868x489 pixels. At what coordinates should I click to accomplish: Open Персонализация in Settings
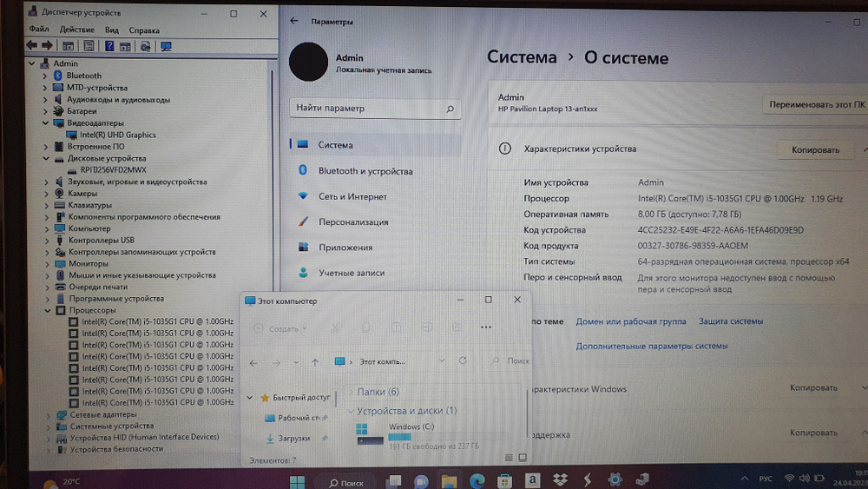click(x=353, y=222)
